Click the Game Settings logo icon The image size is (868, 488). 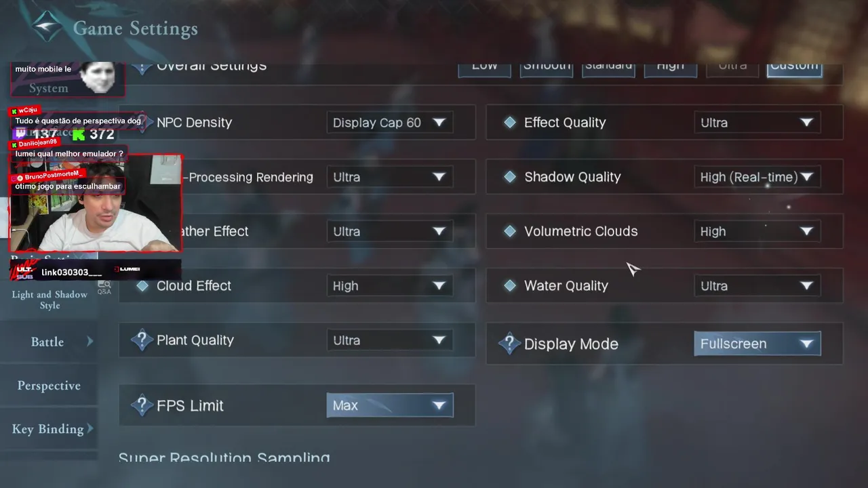[47, 28]
